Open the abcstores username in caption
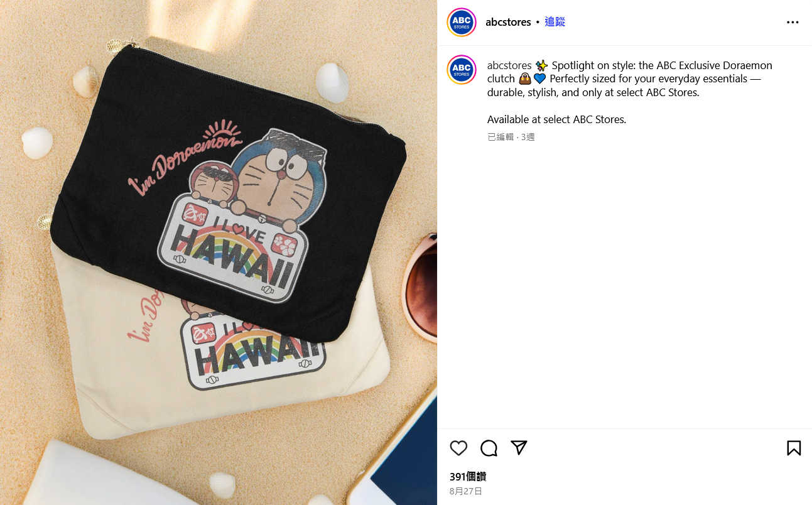Viewport: 812px width, 505px height. tap(509, 65)
